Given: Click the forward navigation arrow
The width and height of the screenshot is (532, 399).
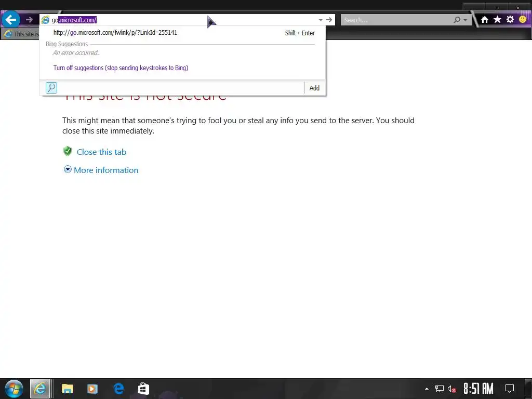Looking at the screenshot, I should (x=29, y=20).
